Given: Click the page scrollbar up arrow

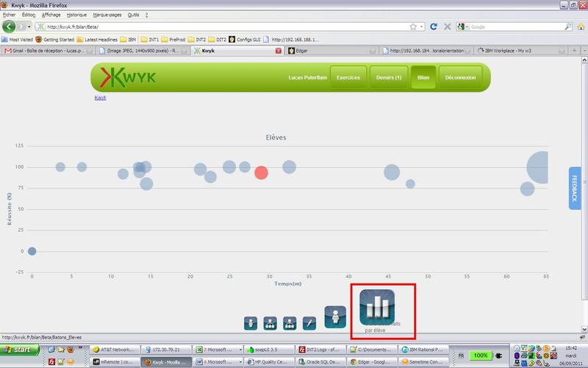Looking at the screenshot, I should click(x=584, y=60).
